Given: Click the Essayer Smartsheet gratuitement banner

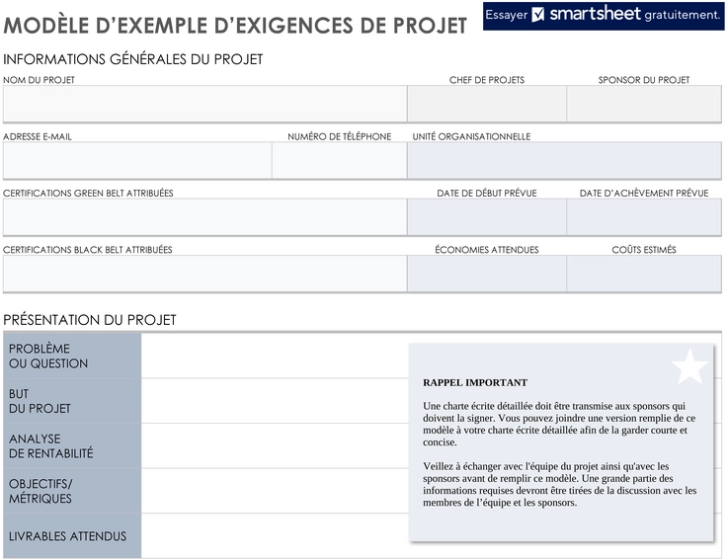Looking at the screenshot, I should (604, 16).
